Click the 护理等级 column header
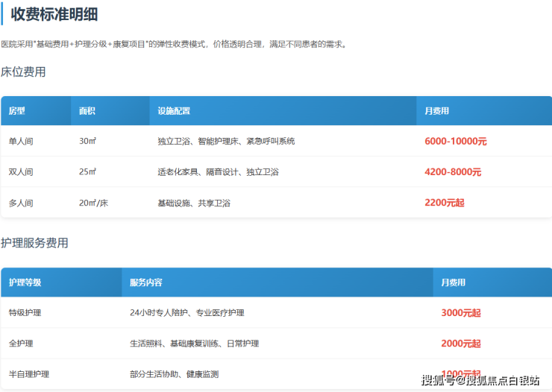This screenshot has height=392, width=552. 25,283
